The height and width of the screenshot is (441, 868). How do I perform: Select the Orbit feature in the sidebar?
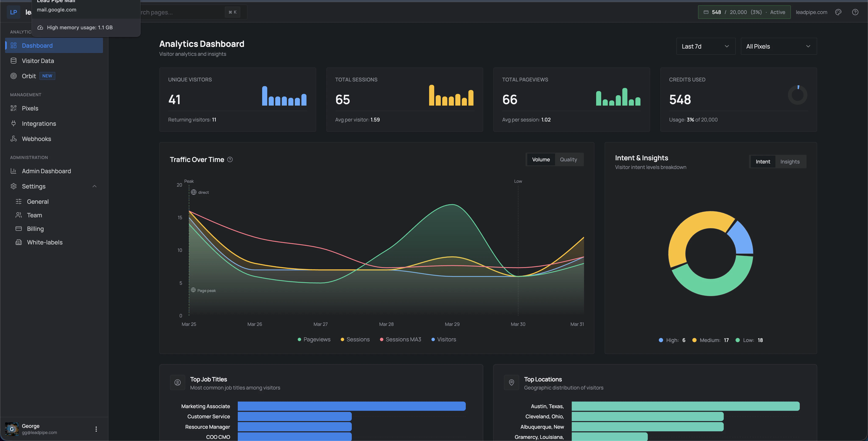pyautogui.click(x=29, y=76)
